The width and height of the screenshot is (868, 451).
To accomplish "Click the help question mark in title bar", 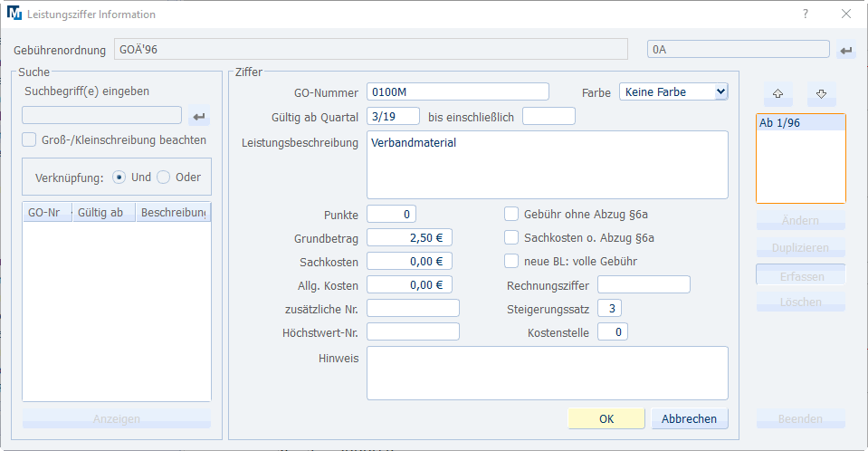I will click(x=806, y=14).
